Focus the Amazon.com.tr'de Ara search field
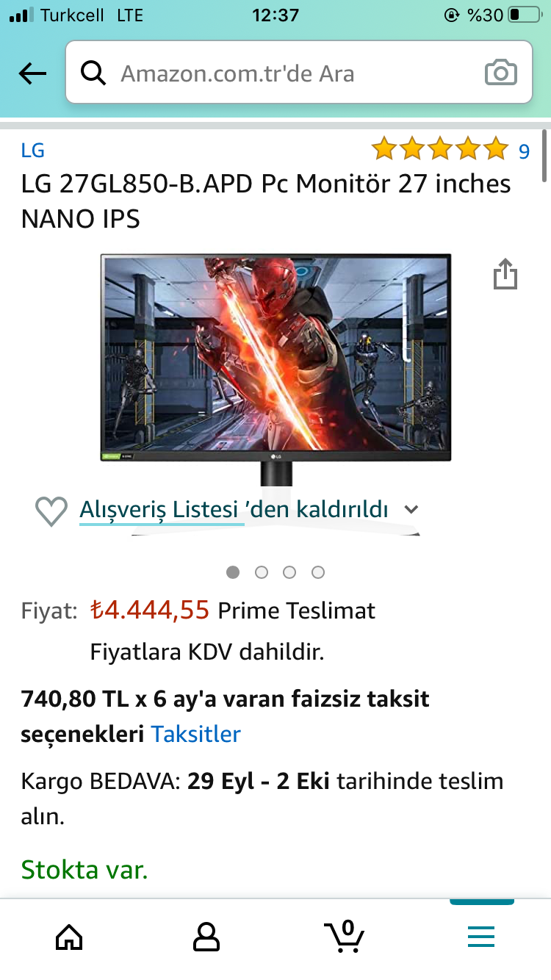The image size is (551, 980). click(299, 73)
